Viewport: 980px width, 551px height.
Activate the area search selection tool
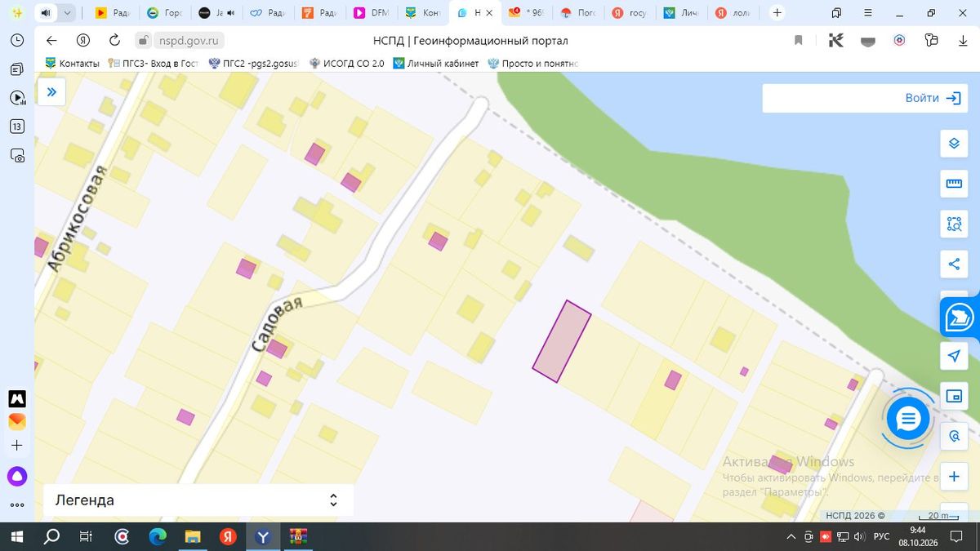pos(954,224)
